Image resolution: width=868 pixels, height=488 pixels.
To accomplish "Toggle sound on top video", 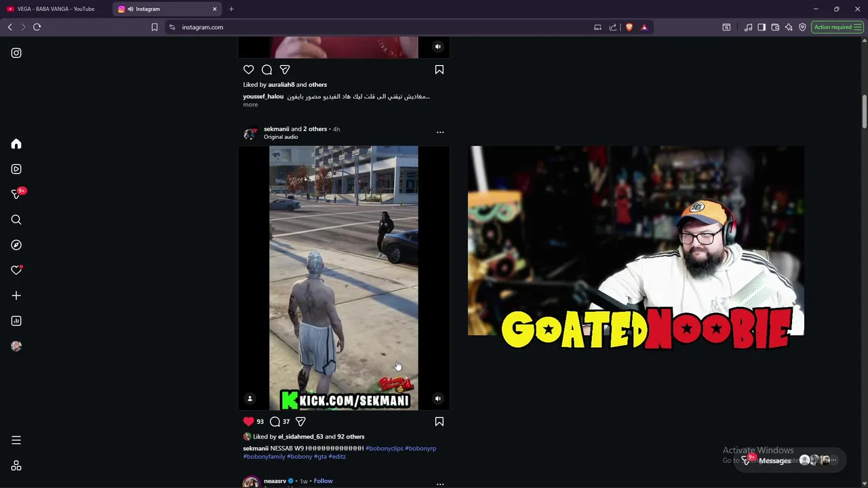I will 438,47.
